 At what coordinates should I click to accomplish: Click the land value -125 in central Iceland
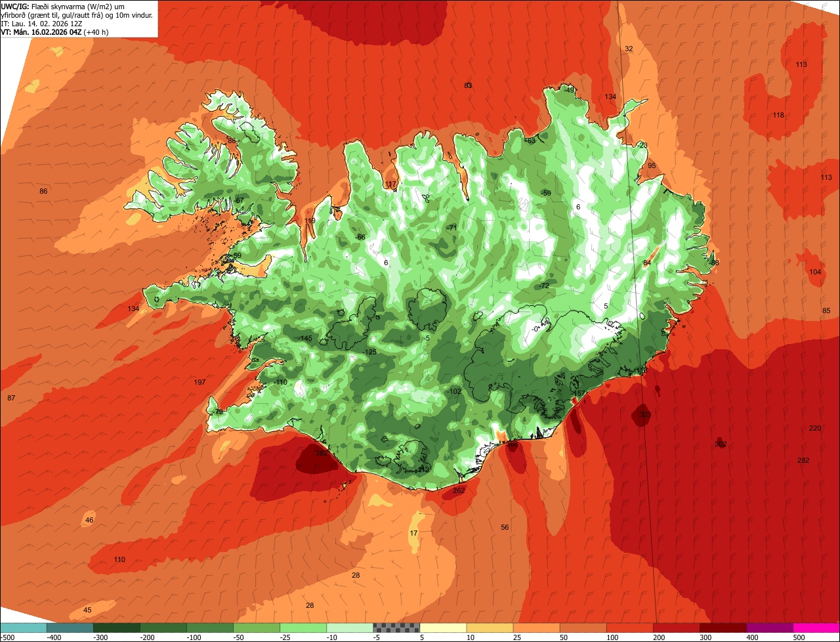[370, 352]
